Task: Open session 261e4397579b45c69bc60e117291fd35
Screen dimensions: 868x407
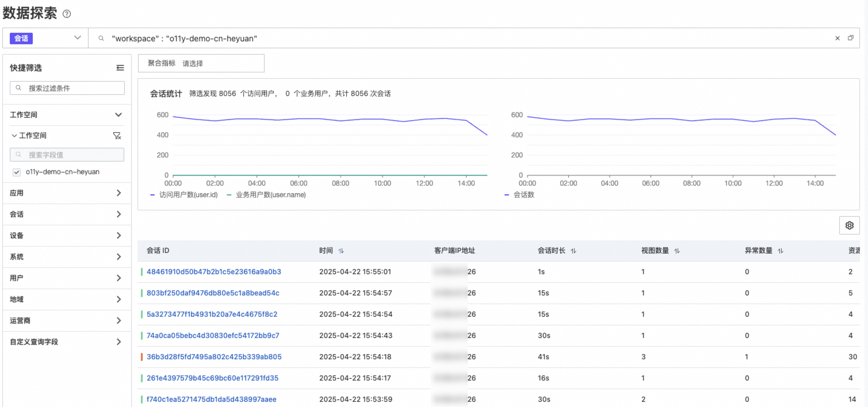Action: click(x=213, y=378)
